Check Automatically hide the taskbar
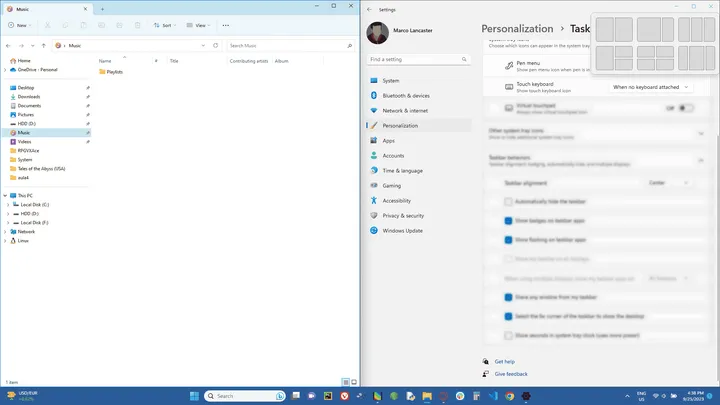This screenshot has width=720, height=405. pos(508,201)
